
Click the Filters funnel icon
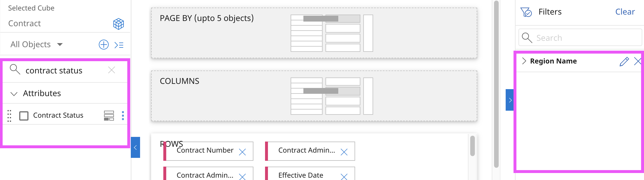point(526,12)
